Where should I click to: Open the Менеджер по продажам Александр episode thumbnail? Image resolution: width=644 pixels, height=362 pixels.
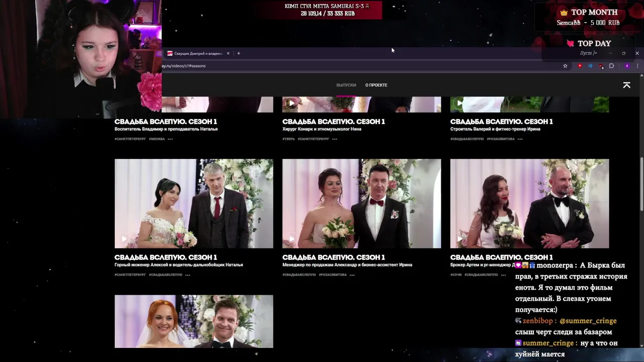pos(361,204)
